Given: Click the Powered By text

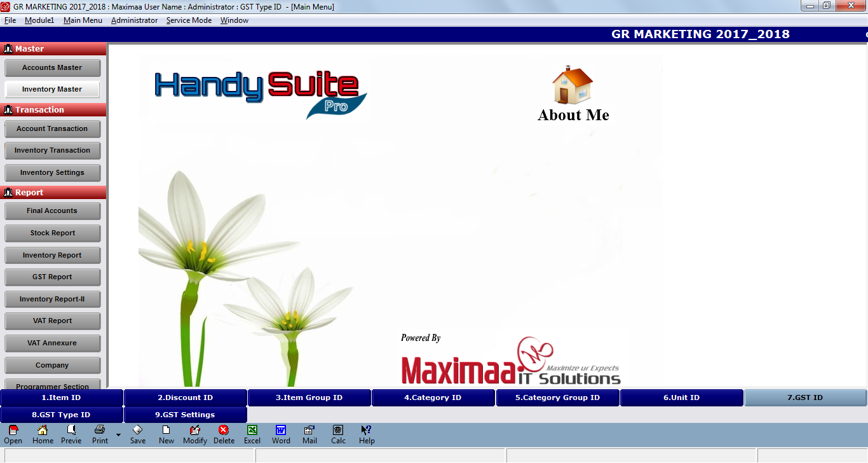Looking at the screenshot, I should (421, 338).
